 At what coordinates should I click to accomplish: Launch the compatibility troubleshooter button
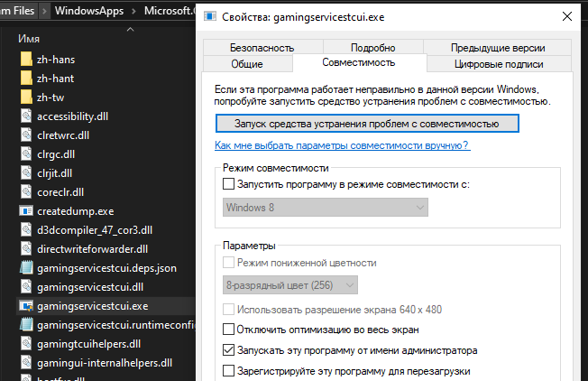click(x=367, y=124)
